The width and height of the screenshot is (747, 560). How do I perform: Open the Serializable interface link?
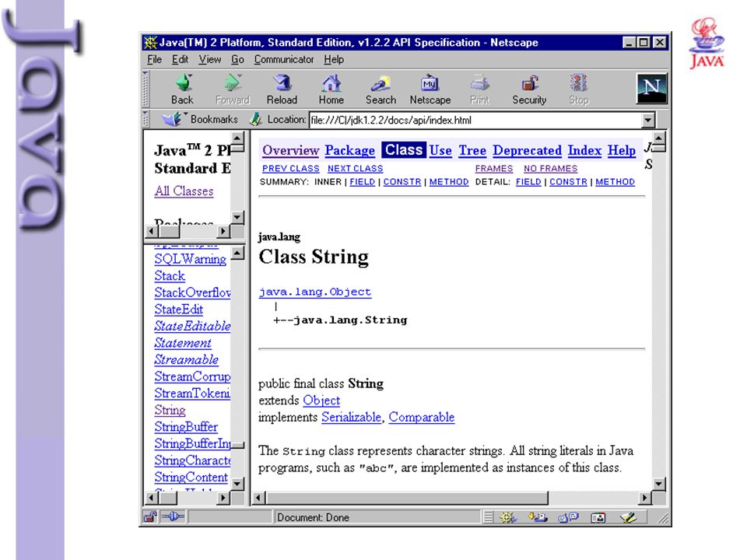point(352,417)
